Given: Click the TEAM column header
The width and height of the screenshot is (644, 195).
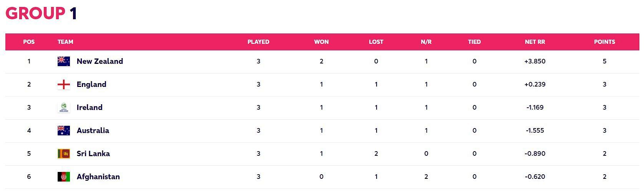Looking at the screenshot, I should click(x=65, y=42).
